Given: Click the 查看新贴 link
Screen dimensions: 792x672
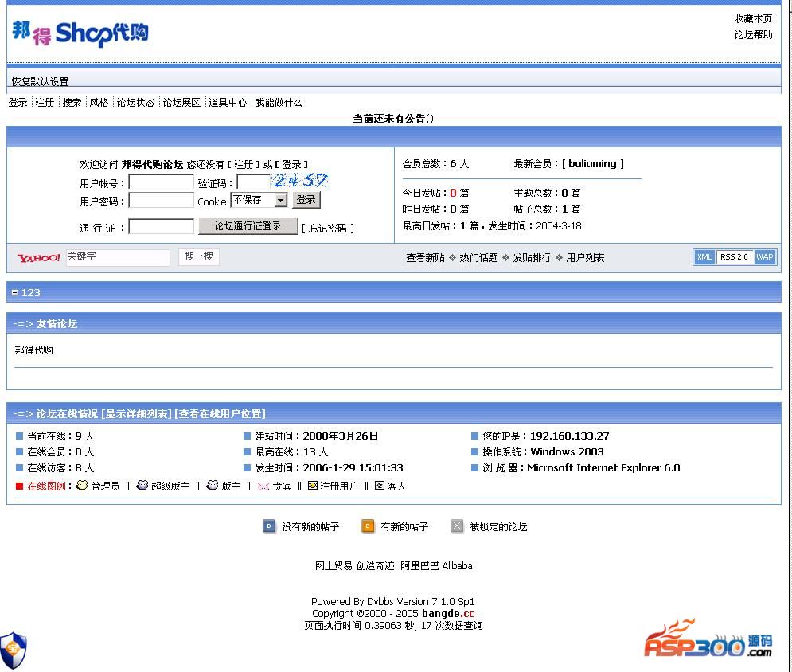Looking at the screenshot, I should point(425,258).
